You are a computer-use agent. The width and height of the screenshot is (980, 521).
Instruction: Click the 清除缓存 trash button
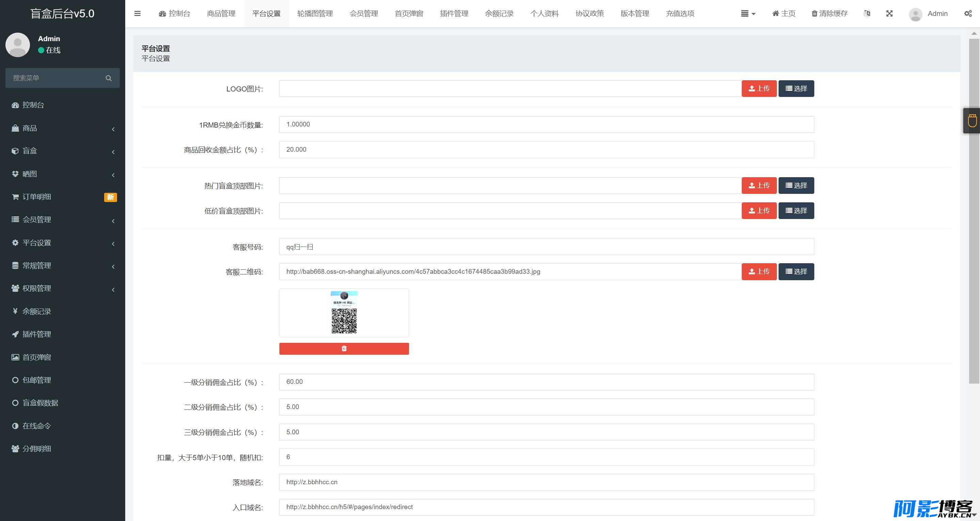point(829,14)
